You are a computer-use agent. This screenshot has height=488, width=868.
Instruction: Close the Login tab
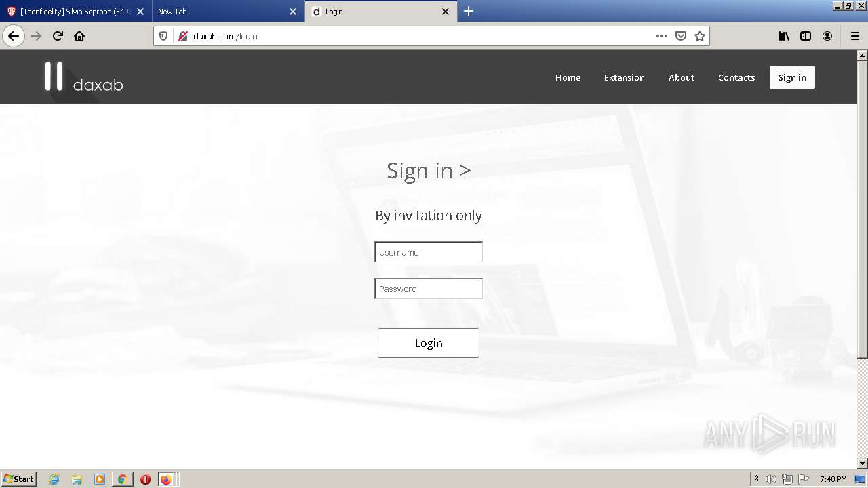446,12
